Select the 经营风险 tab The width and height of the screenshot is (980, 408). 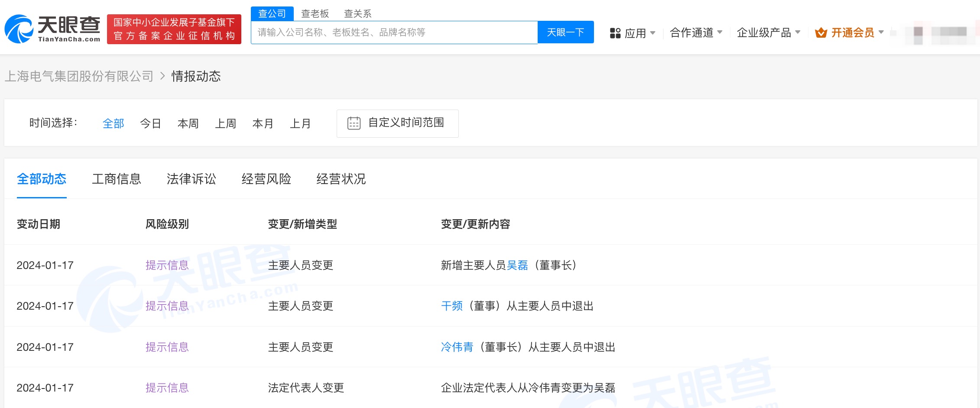point(266,179)
